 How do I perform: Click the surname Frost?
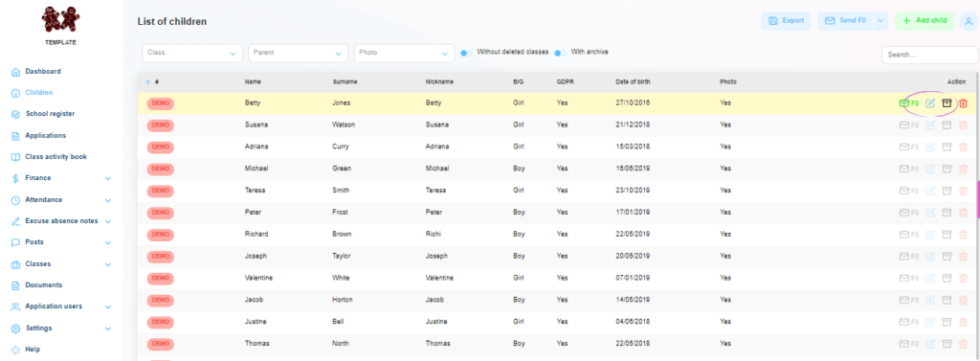point(341,213)
